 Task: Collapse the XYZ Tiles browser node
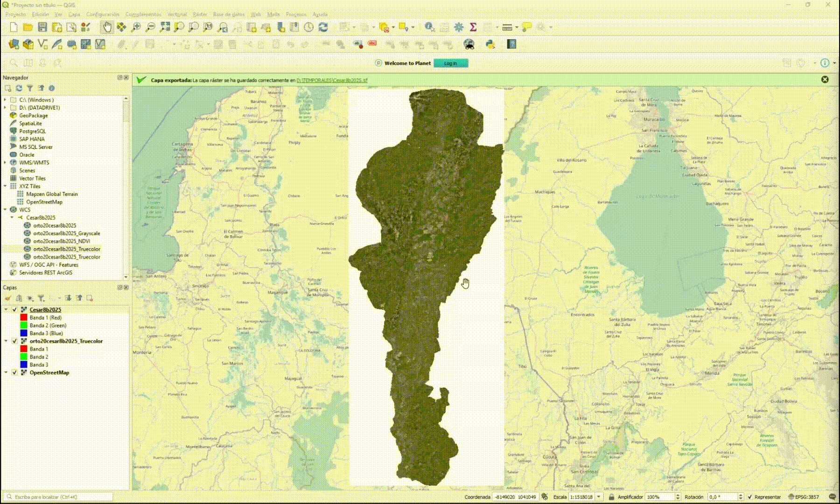pos(5,186)
